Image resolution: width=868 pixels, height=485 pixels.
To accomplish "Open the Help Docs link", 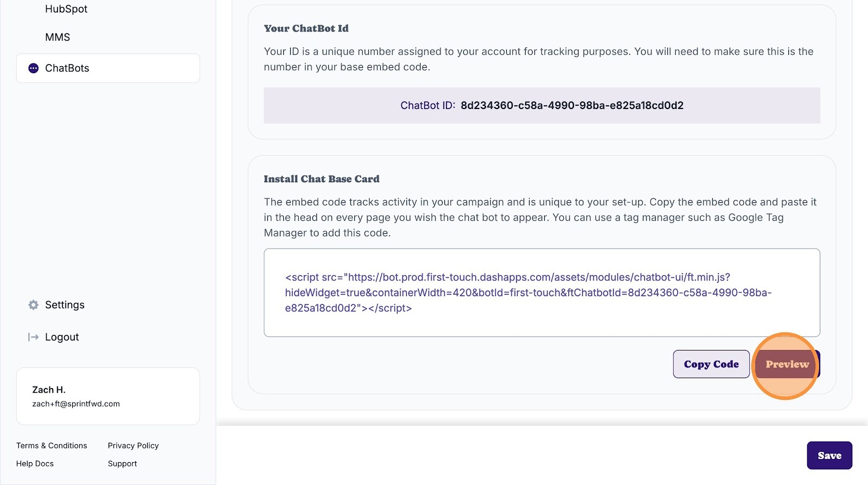I will coord(35,463).
